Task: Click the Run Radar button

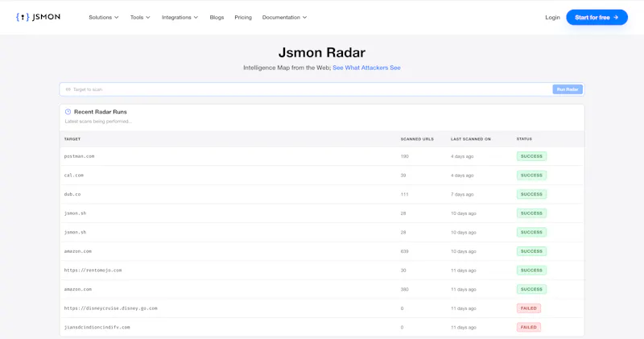Action: click(x=568, y=89)
